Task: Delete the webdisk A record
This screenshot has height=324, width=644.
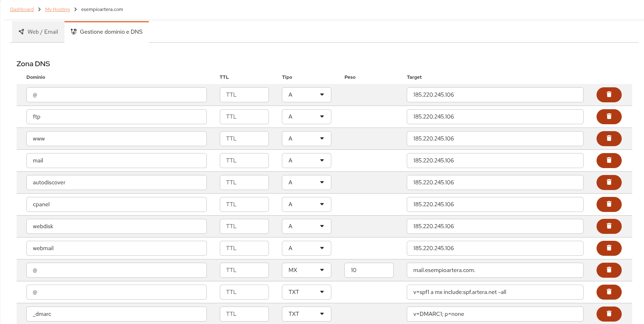Action: [609, 226]
